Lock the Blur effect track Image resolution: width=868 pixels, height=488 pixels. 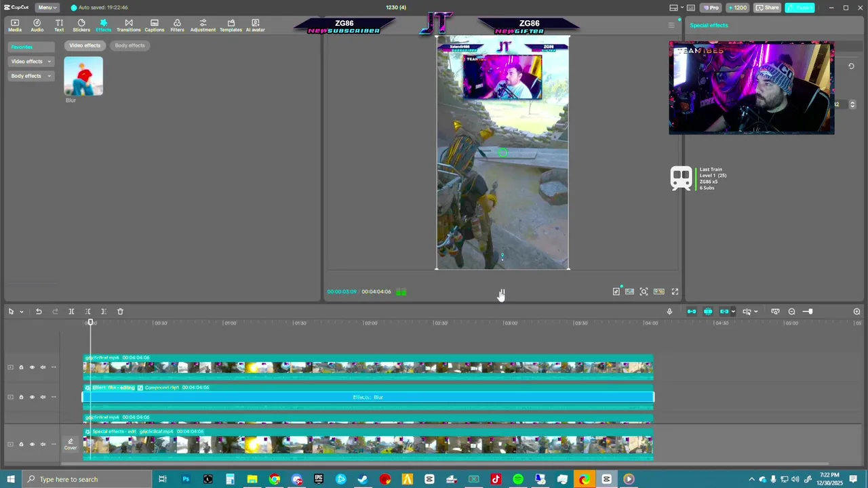click(21, 397)
